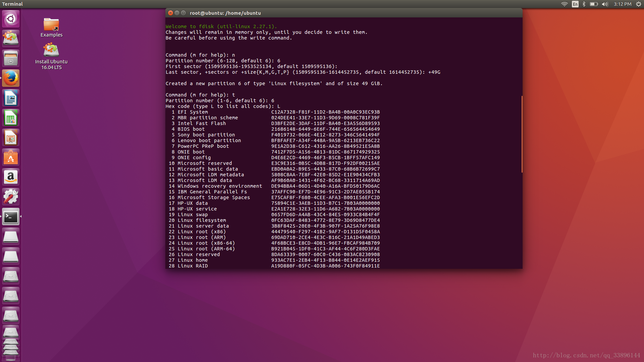Open LibreOffice Writer from the launcher

tap(11, 98)
